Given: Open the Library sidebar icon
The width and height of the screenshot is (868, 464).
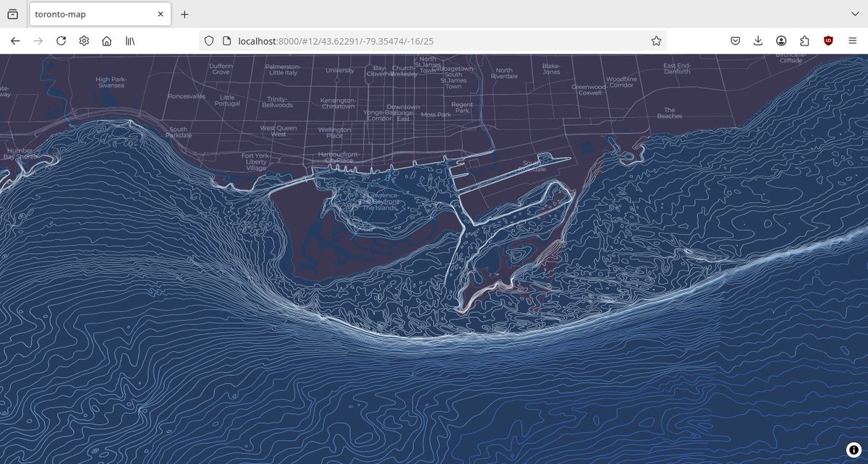Looking at the screenshot, I should click(129, 40).
